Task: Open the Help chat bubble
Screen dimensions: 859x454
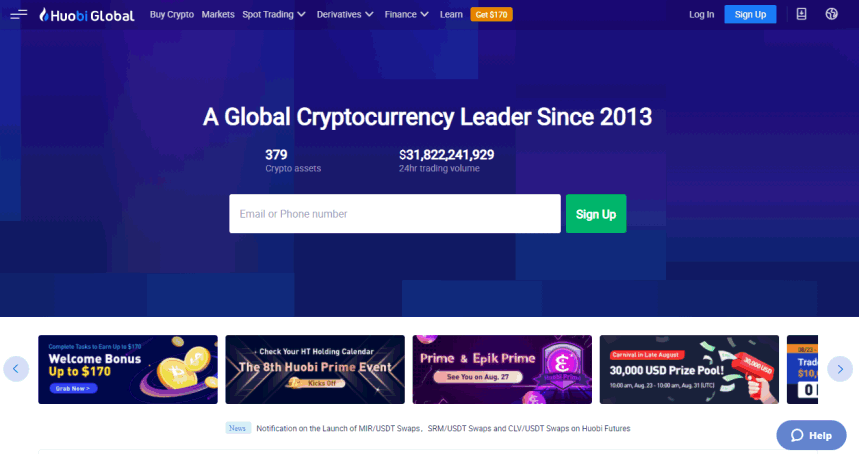Action: click(x=811, y=435)
